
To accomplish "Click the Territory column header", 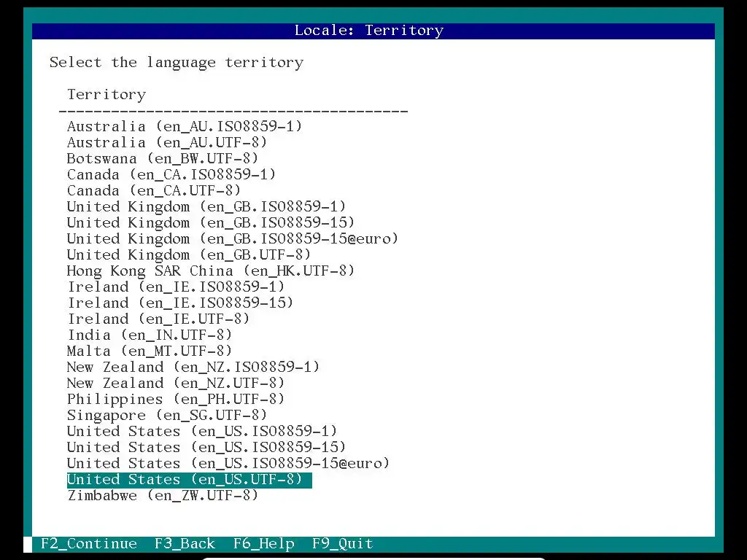I will [107, 94].
